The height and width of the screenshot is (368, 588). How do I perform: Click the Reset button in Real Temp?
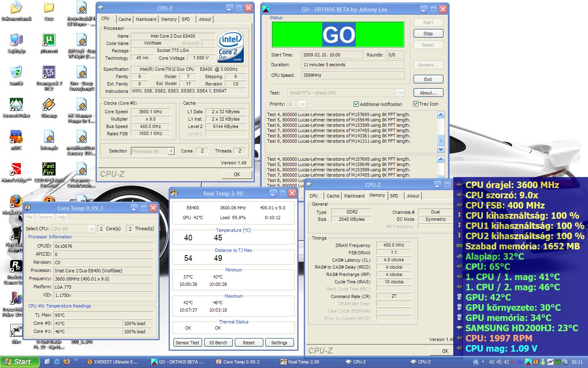(249, 343)
